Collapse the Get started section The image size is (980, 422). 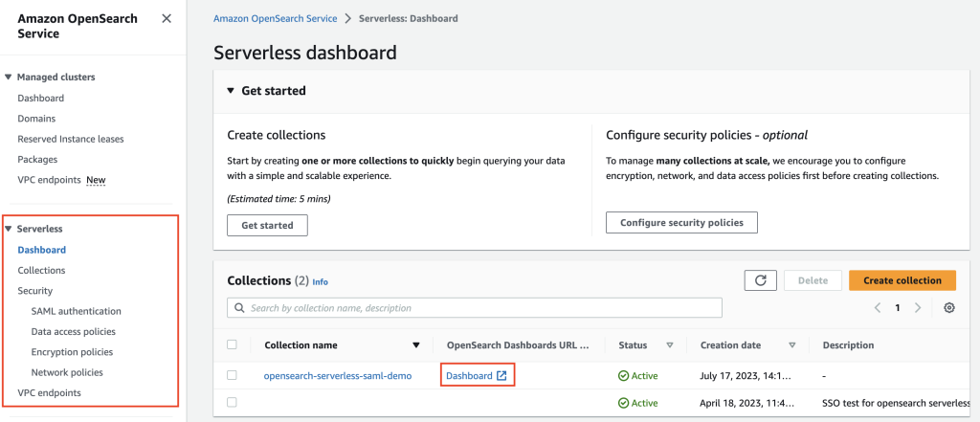pos(230,91)
